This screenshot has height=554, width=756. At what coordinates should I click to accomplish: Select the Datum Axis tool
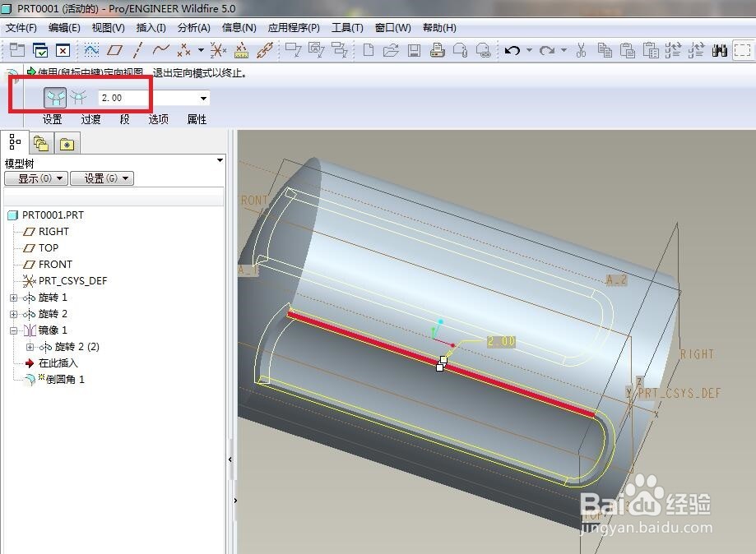[x=138, y=49]
